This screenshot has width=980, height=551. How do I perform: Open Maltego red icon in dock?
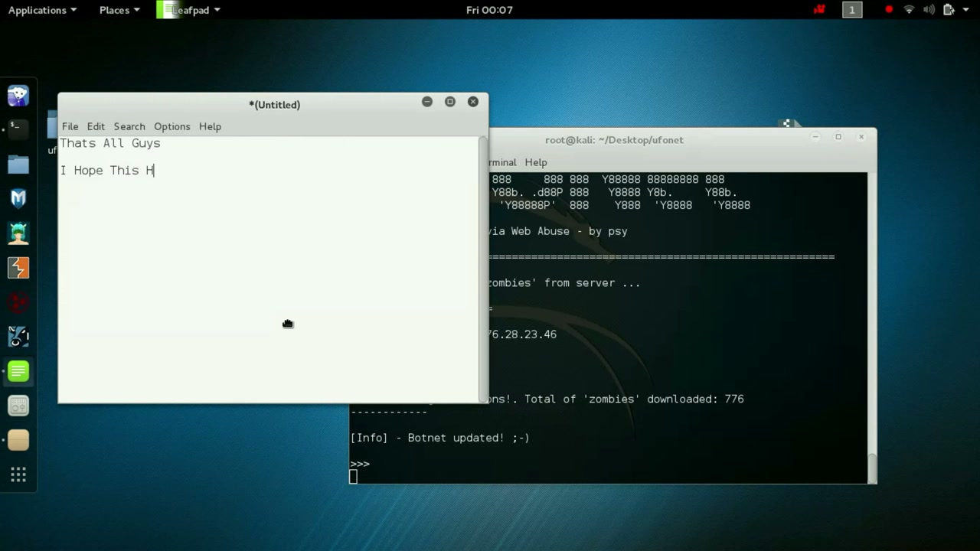click(18, 302)
